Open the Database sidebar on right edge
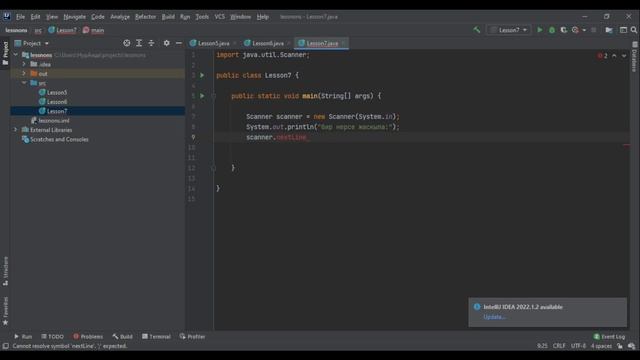Viewport: 640px width, 360px height. 634,57
